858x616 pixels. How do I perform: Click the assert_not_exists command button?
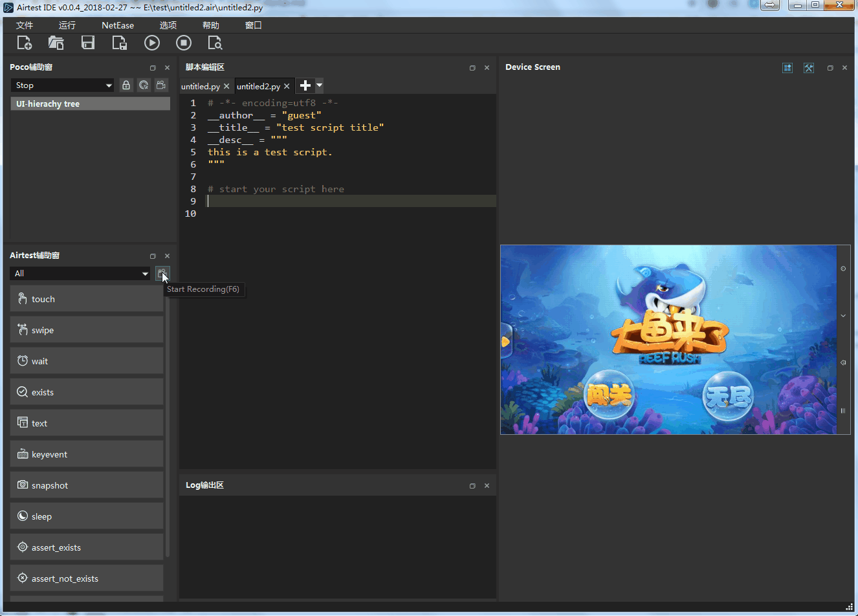click(87, 578)
